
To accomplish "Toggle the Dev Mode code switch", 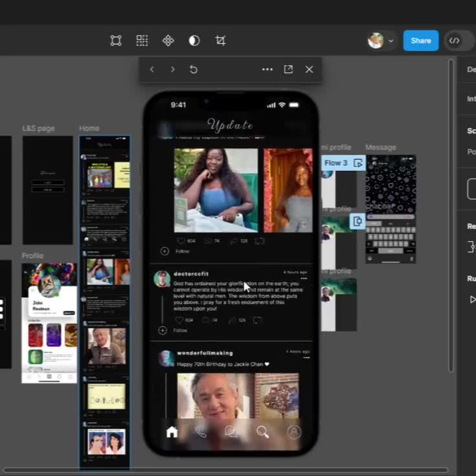I will pos(459,40).
